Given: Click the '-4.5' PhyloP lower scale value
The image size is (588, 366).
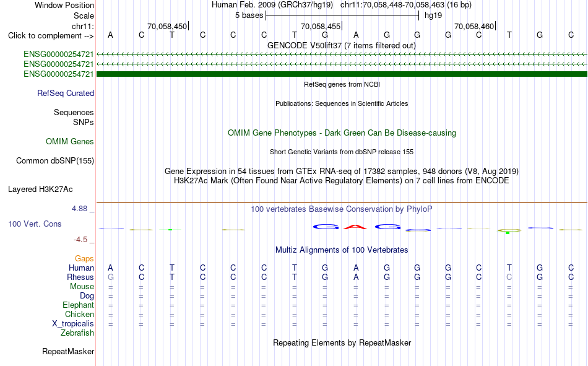Looking at the screenshot, I should tap(80, 240).
